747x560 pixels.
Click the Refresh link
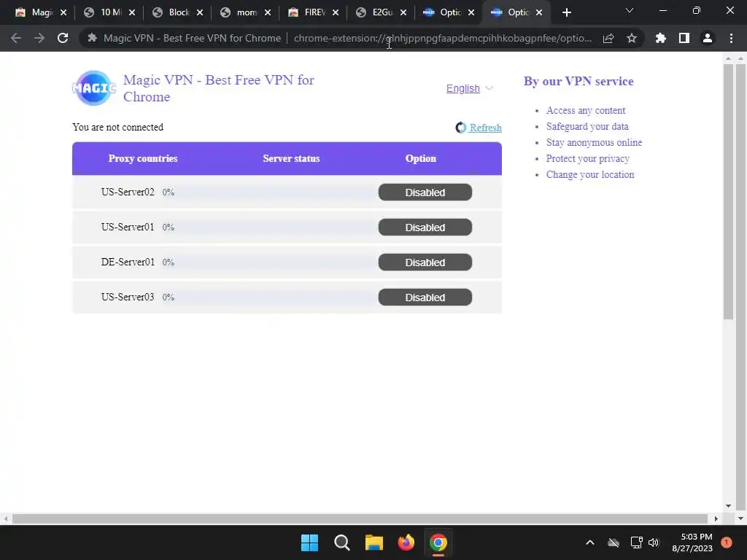tap(485, 128)
